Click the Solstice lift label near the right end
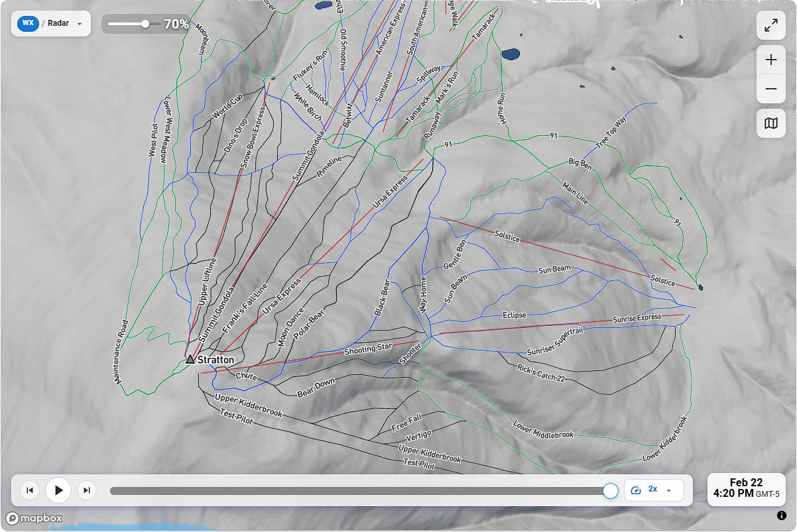797x532 pixels. click(662, 281)
